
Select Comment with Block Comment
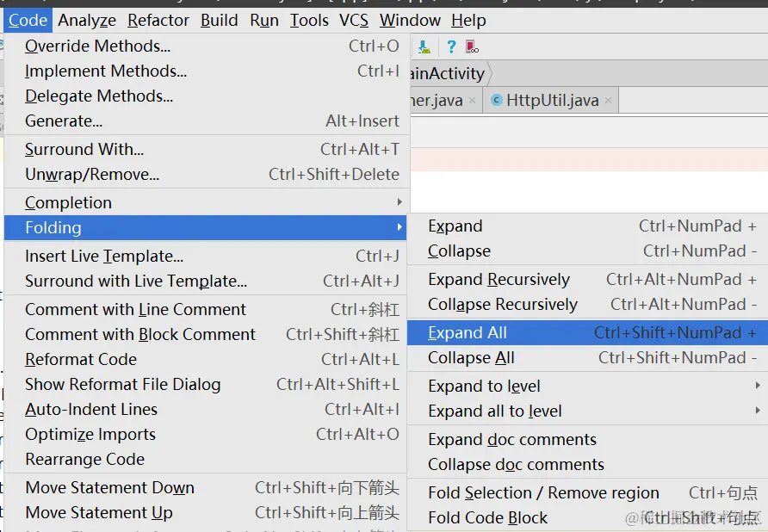coord(207,335)
